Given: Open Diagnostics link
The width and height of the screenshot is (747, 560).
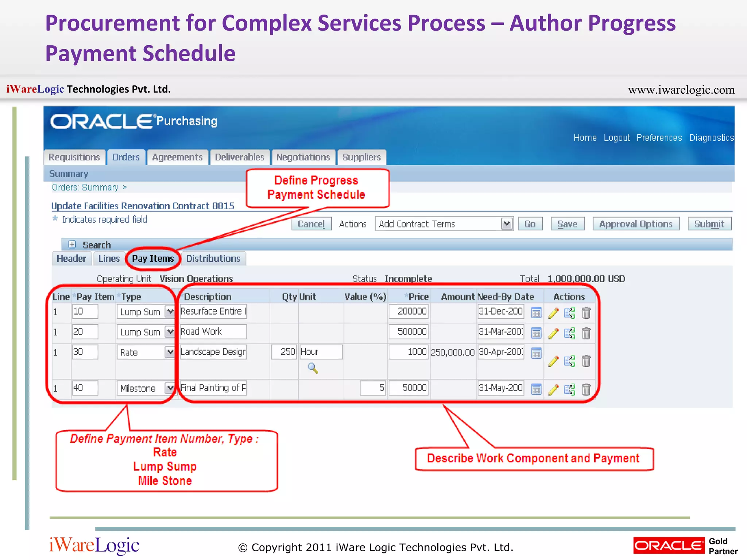Looking at the screenshot, I should tap(711, 138).
